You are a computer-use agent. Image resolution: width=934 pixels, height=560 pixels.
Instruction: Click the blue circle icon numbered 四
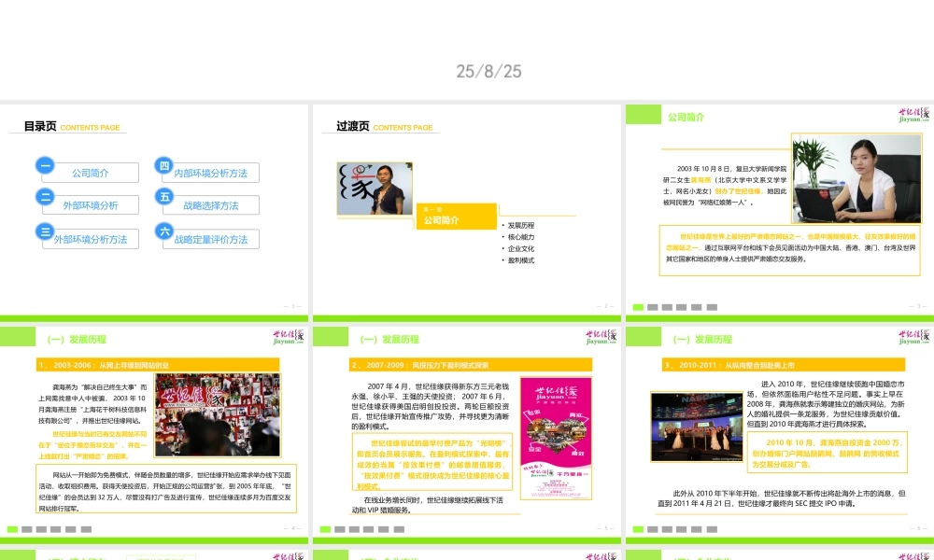pyautogui.click(x=164, y=165)
